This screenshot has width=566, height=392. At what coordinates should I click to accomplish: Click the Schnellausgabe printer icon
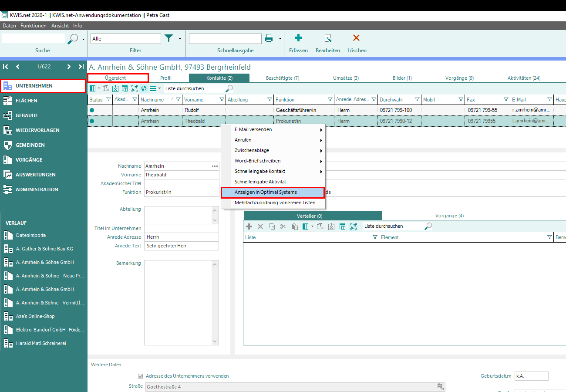(269, 39)
